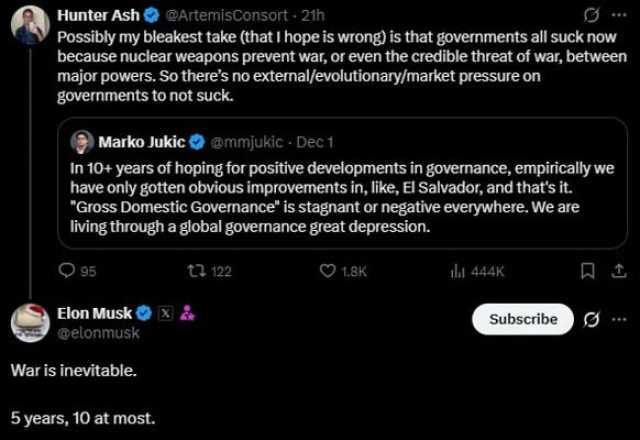640x440 pixels.
Task: Click the 21h timestamp on Hunter's post
Action: pos(313,17)
